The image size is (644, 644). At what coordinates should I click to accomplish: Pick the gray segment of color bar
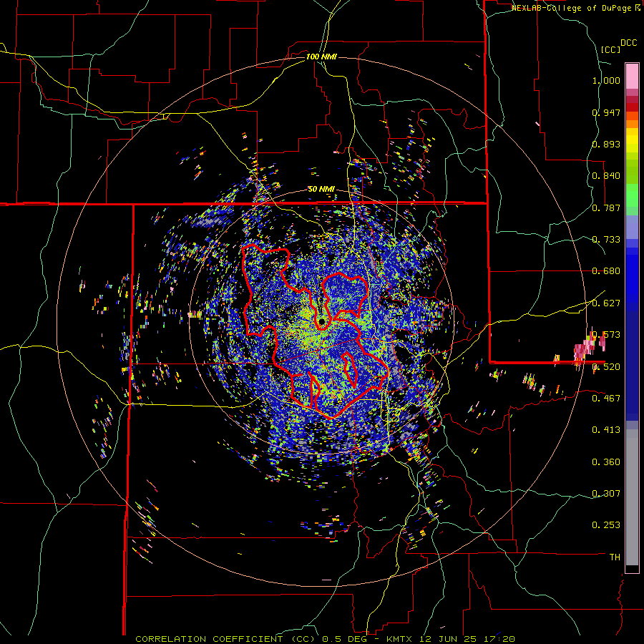coord(632,497)
